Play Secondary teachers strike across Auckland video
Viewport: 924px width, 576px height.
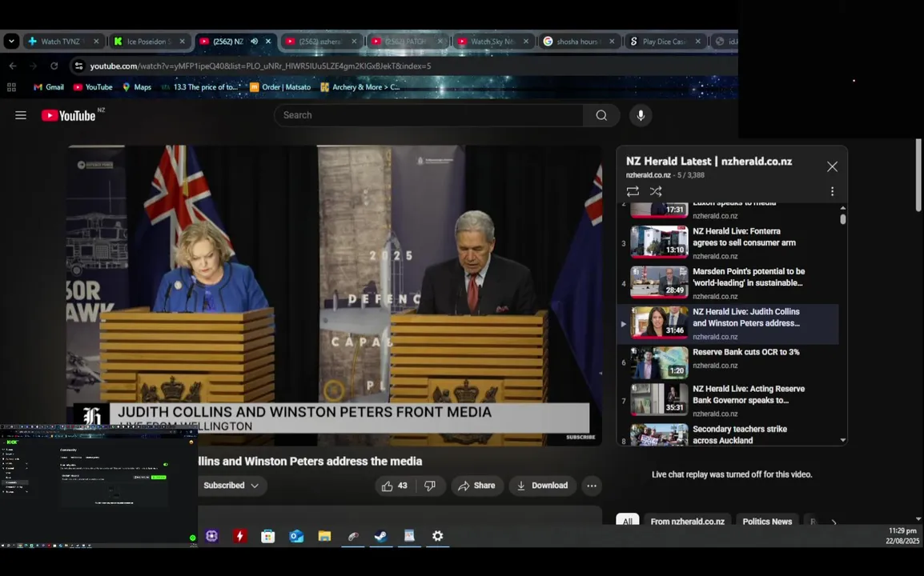click(x=728, y=434)
